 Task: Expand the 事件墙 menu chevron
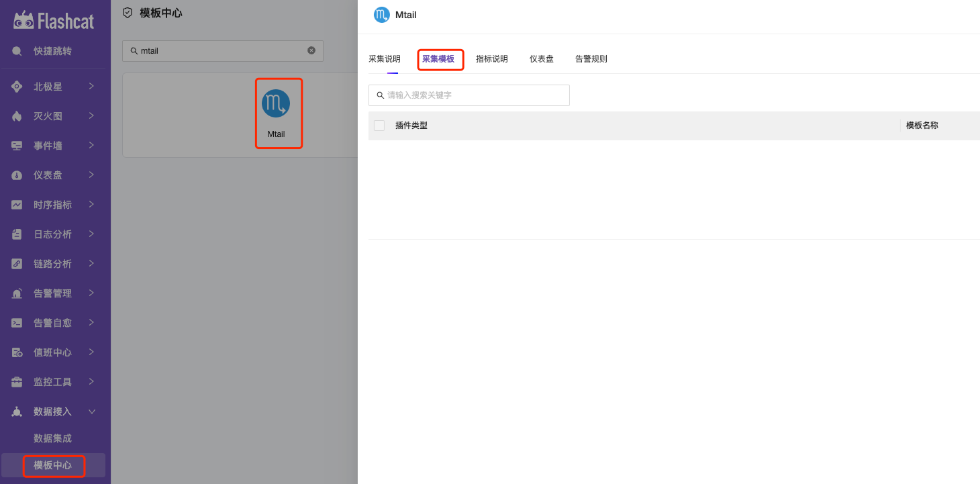point(91,145)
